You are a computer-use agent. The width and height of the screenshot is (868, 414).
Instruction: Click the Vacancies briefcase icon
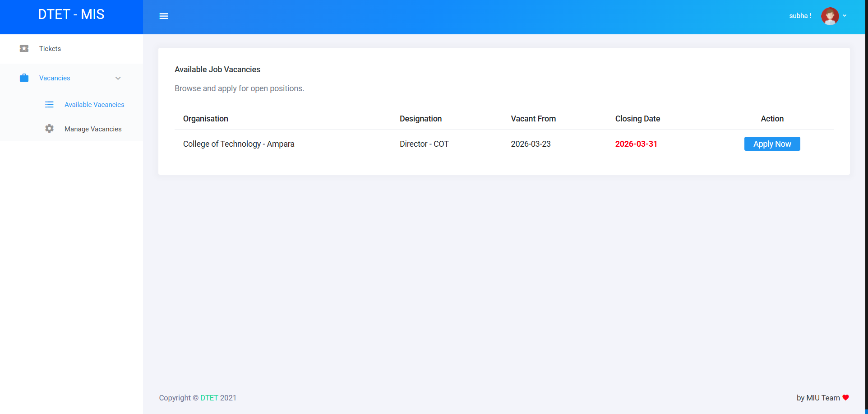[x=24, y=78]
